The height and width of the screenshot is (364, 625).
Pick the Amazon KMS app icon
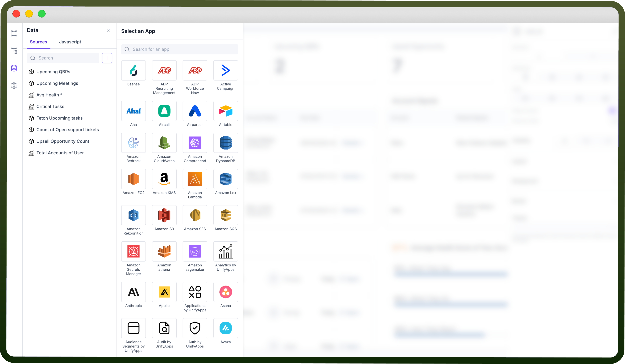coord(164,179)
